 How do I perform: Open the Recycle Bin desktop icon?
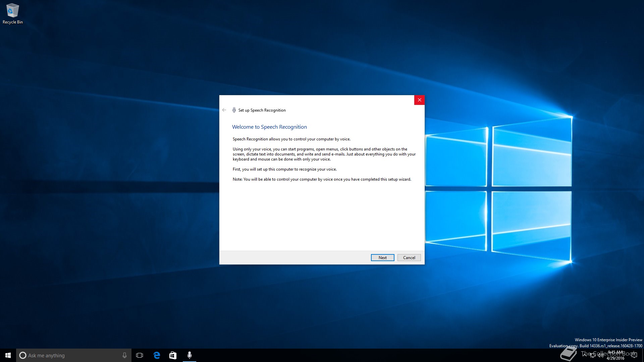[13, 14]
